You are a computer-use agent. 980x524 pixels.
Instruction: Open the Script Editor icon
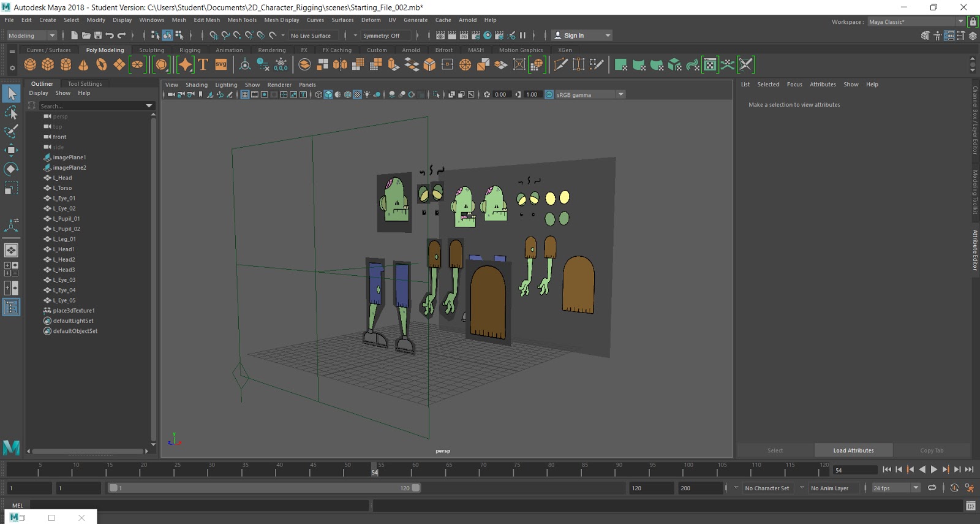click(970, 506)
